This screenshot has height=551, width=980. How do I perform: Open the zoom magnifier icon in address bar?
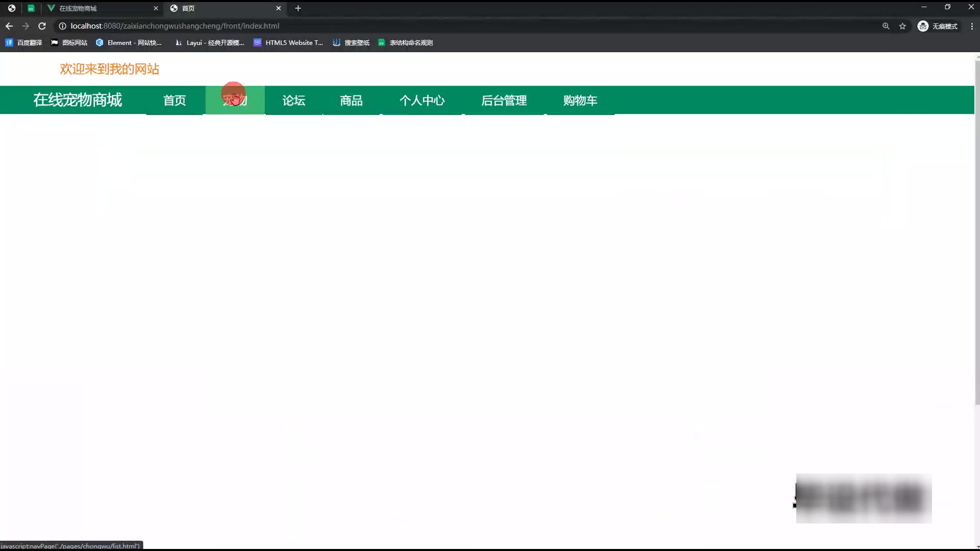point(886,26)
